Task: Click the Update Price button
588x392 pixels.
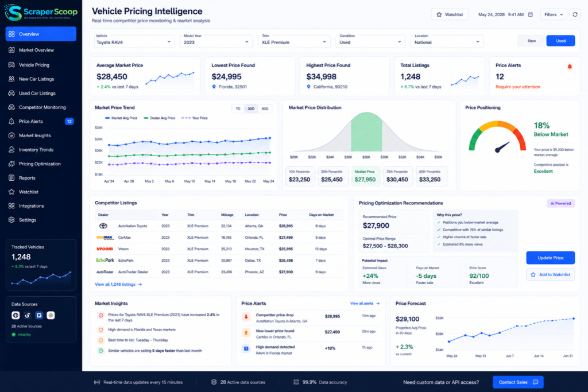Action: [x=550, y=258]
